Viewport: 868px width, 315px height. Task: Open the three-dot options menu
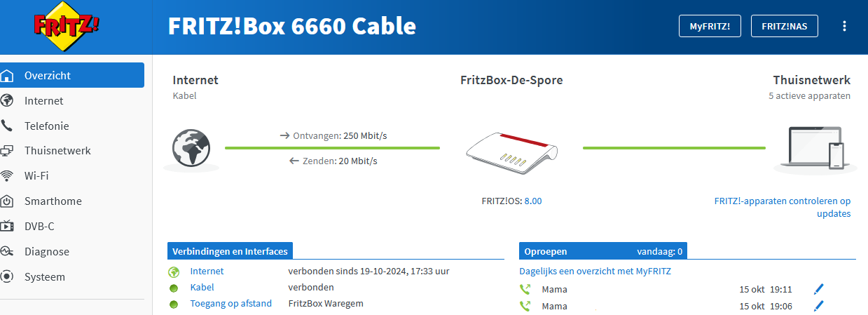(x=844, y=26)
